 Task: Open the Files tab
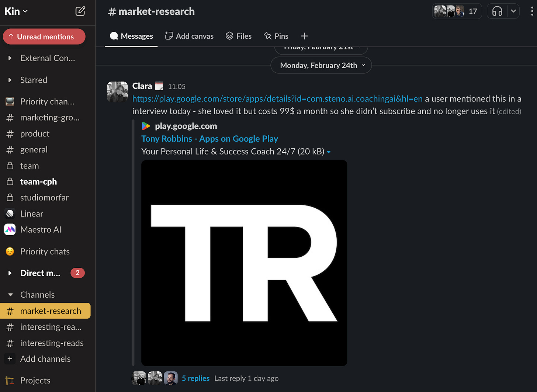click(x=239, y=36)
